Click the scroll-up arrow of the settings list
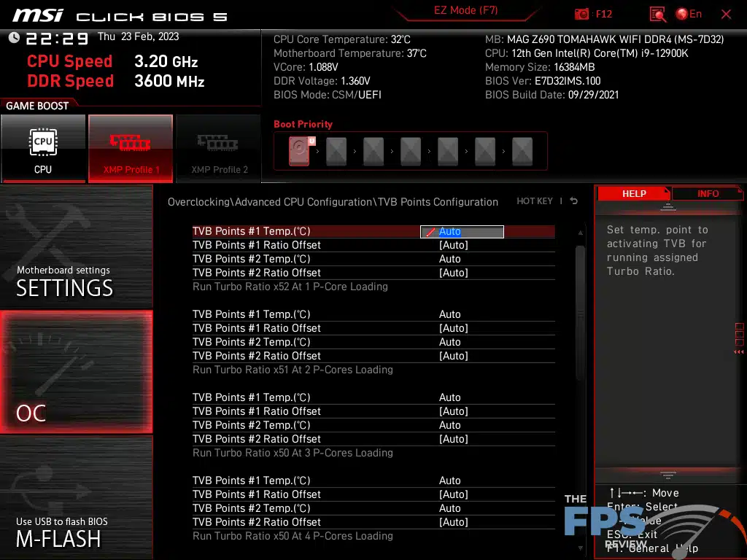Screen dimensions: 747x560 point(580,233)
